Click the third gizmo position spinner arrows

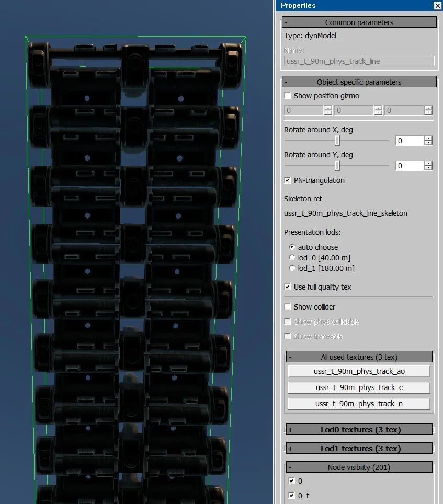pyautogui.click(x=428, y=110)
